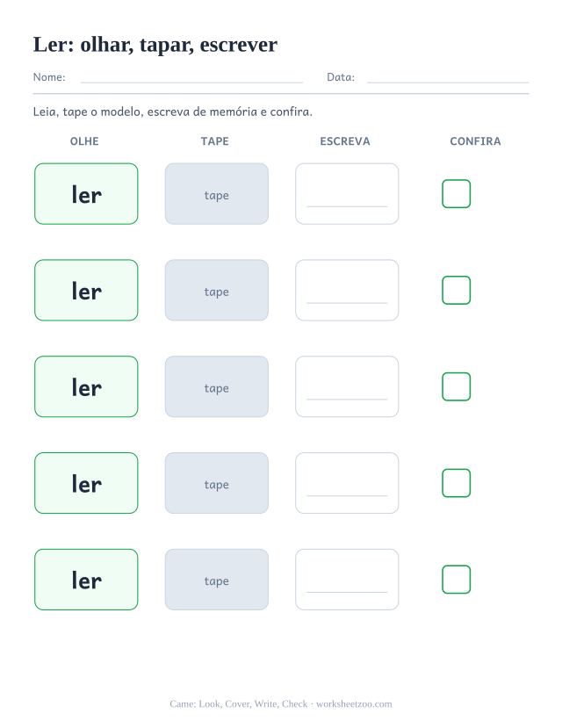
Task: Click the fourth green ler model card
Action: pyautogui.click(x=86, y=483)
